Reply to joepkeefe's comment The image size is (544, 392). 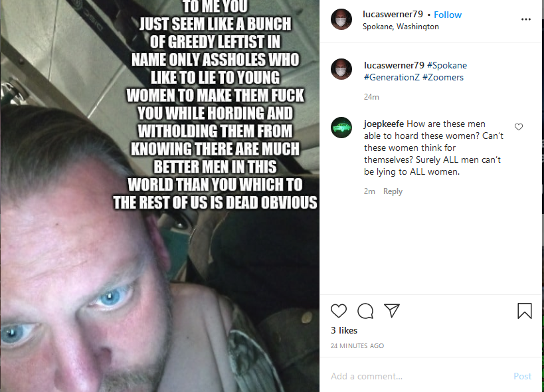pos(393,191)
